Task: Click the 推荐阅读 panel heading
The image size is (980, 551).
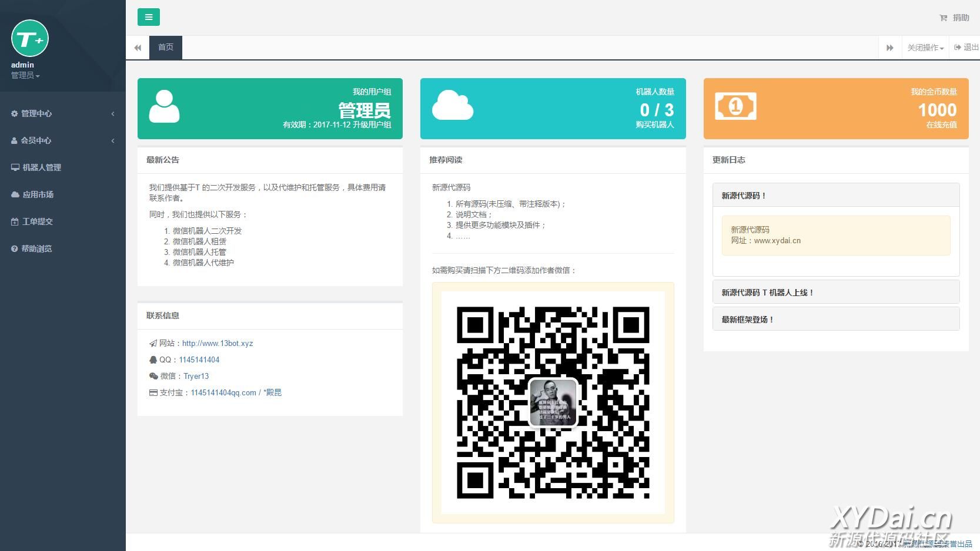Action: (446, 160)
